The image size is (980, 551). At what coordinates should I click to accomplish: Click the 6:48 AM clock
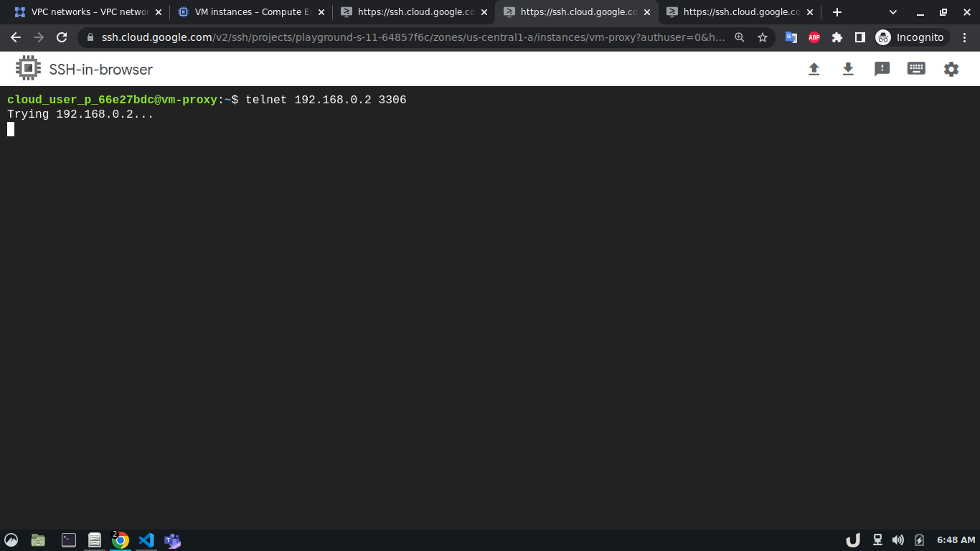pyautogui.click(x=956, y=540)
